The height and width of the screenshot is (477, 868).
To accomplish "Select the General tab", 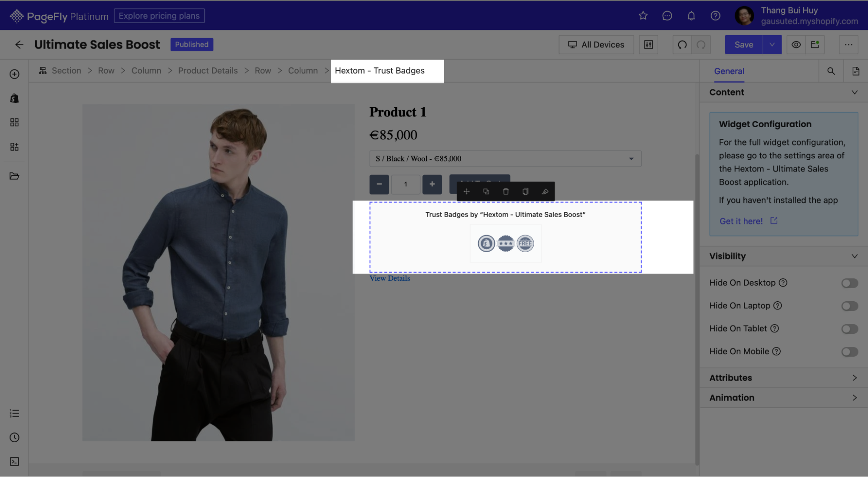I will 729,71.
